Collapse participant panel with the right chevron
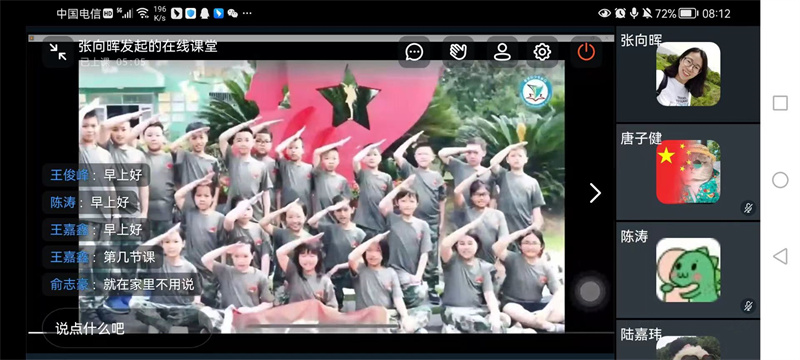800x360 pixels. coord(595,193)
